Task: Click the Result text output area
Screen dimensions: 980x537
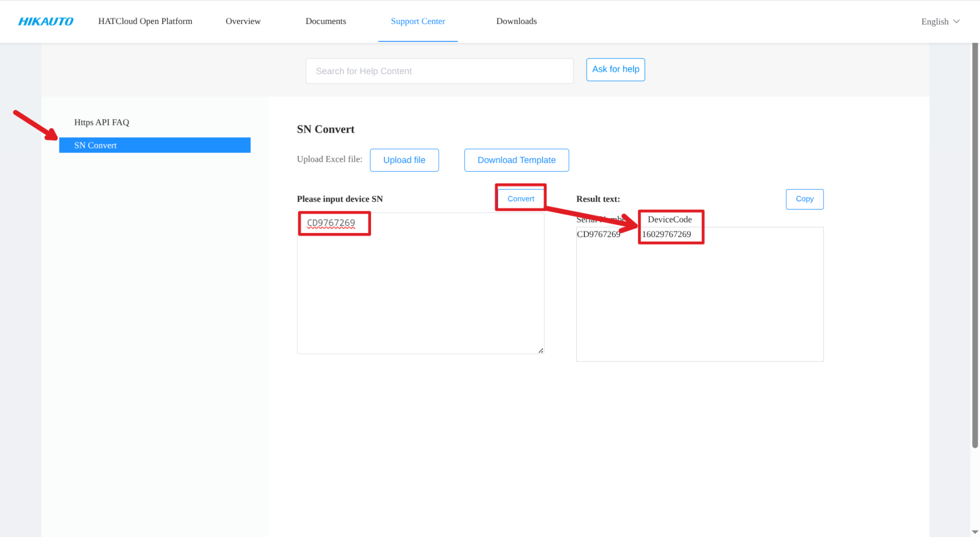Action: (700, 294)
